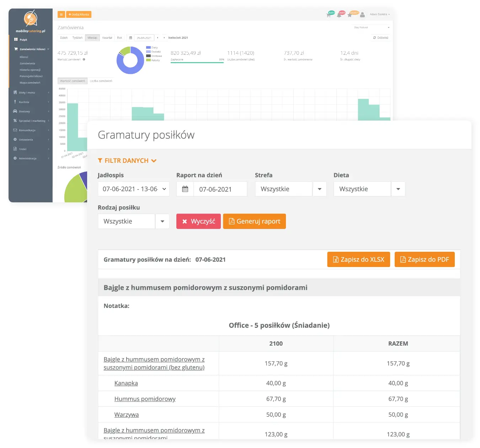Open the Warzywa ingredient link
The image size is (480, 448).
coord(126,415)
